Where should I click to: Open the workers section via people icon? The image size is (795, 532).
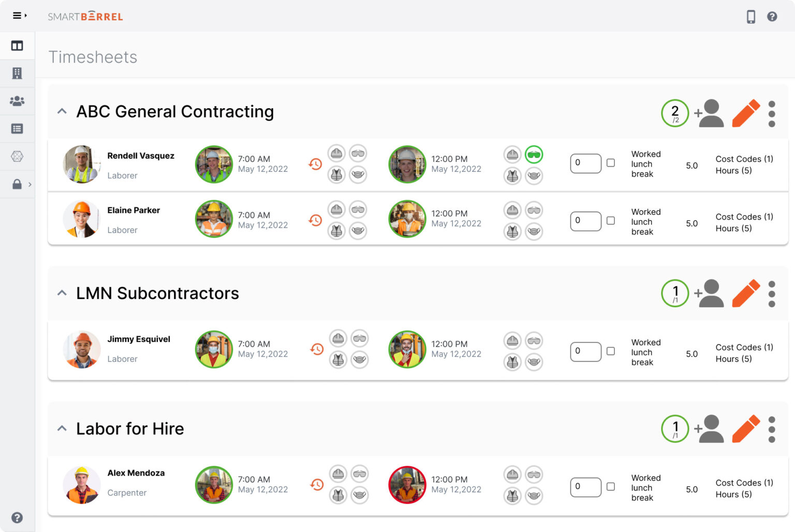pyautogui.click(x=17, y=101)
